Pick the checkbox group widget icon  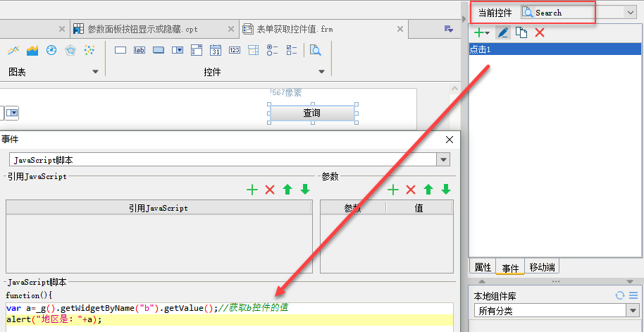click(x=292, y=50)
